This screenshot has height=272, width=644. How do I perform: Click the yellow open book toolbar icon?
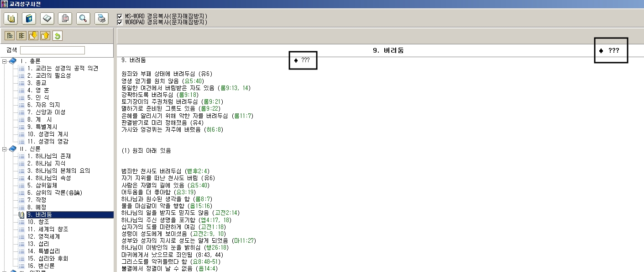tap(11, 18)
